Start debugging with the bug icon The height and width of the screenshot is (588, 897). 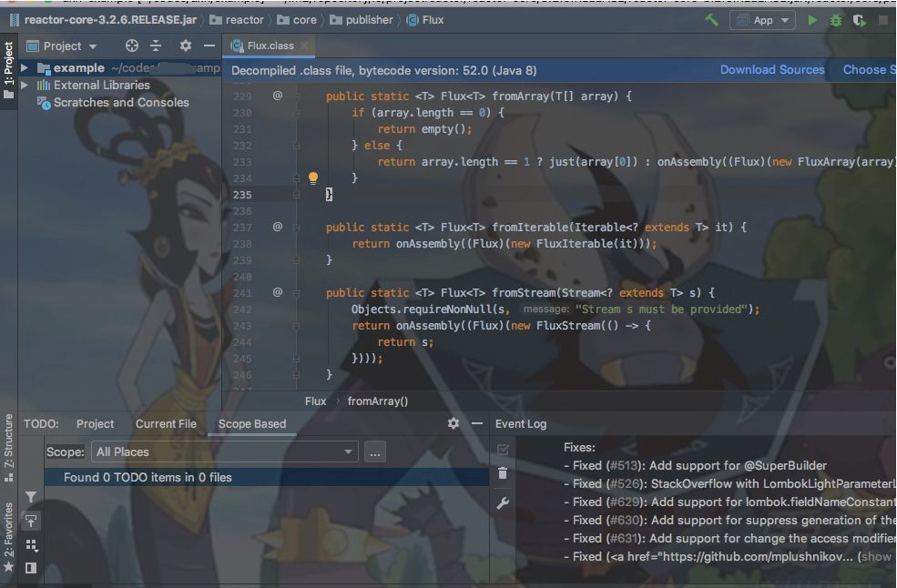click(836, 20)
